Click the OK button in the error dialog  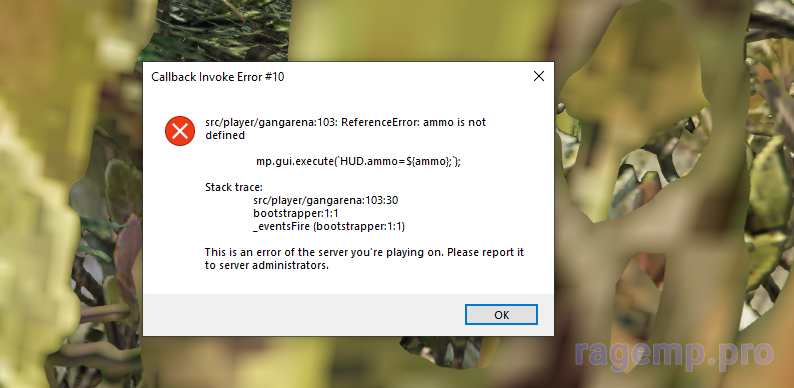pyautogui.click(x=501, y=315)
